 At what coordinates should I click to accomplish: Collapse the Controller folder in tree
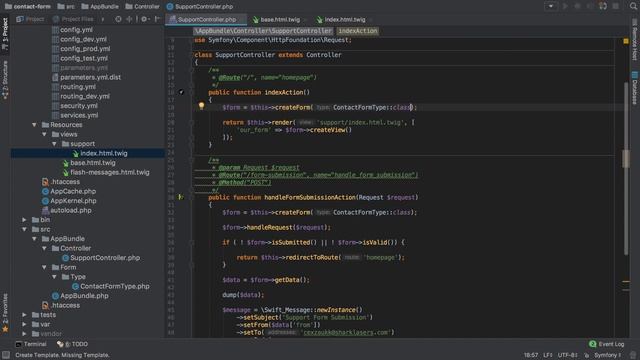click(44, 248)
